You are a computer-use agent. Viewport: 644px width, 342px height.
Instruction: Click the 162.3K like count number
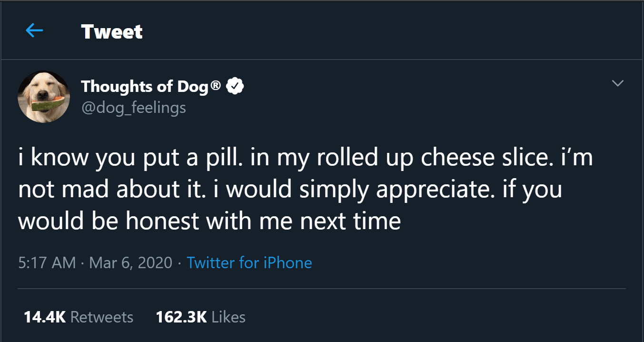coord(181,317)
